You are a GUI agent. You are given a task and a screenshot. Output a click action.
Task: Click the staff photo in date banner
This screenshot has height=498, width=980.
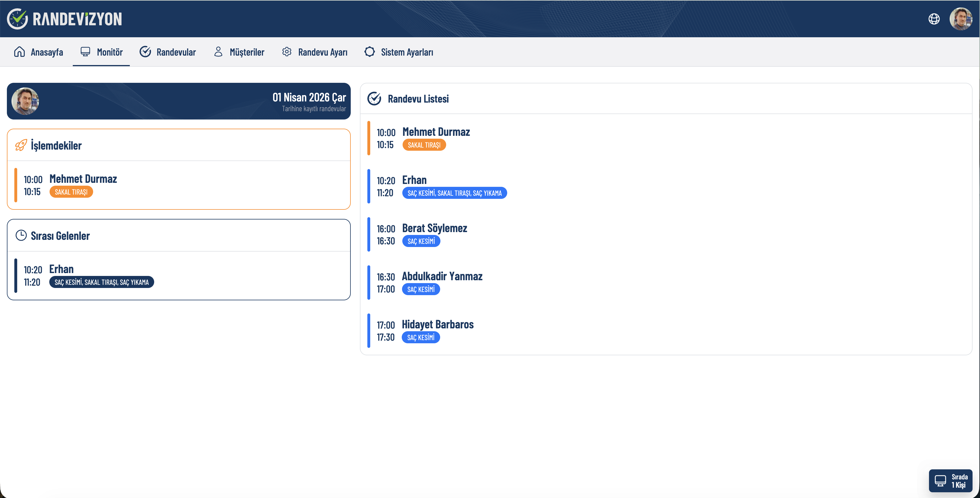point(25,101)
